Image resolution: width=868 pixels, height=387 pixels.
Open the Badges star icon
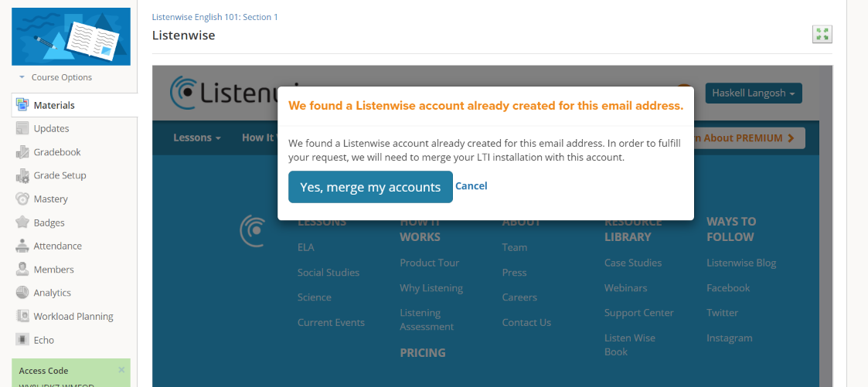click(22, 222)
